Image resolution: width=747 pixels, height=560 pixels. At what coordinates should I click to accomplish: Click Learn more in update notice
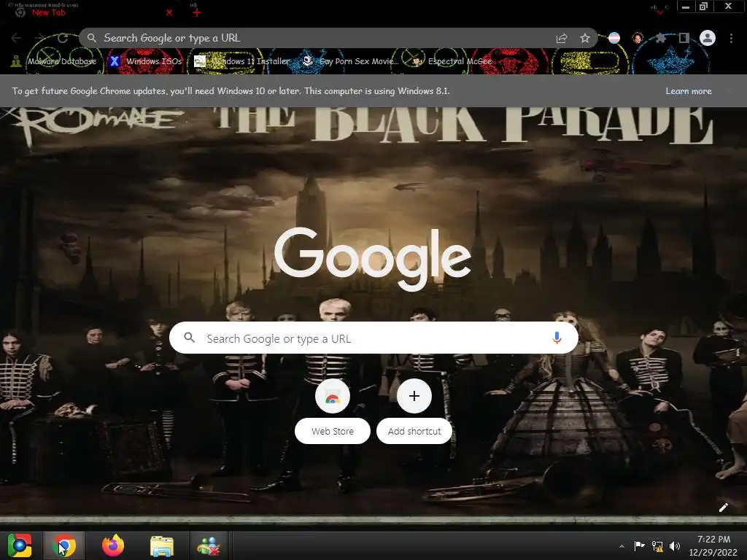pos(689,91)
